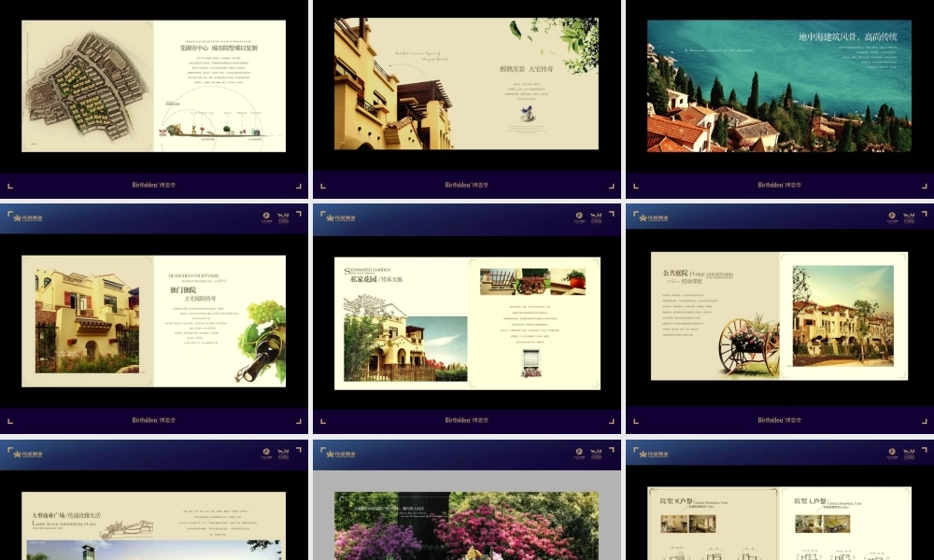The image size is (934, 560).
Task: Click 伟星置业 logo above Public Courtyard slide
Action: tap(654, 217)
